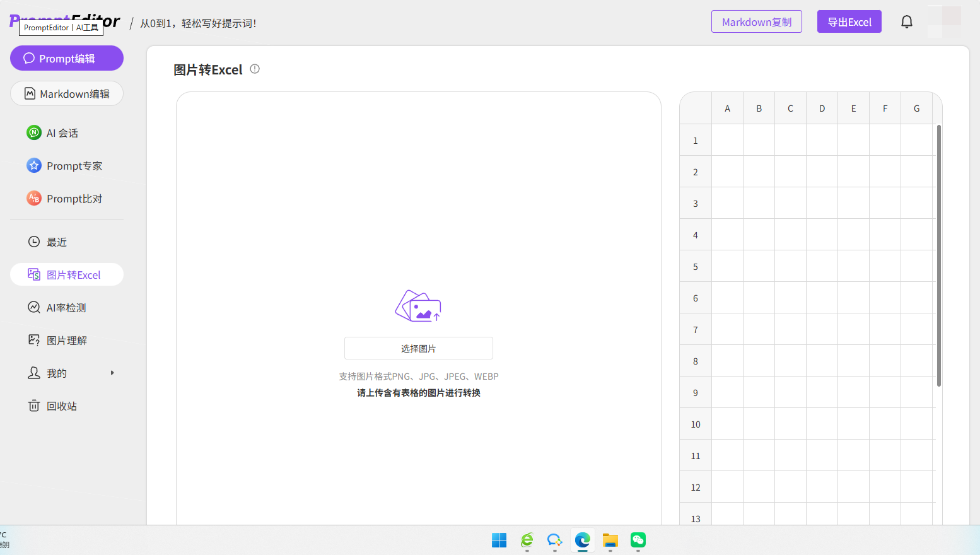Open the AI率检测 detection icon
Screen dimensions: 980x555
click(33, 307)
